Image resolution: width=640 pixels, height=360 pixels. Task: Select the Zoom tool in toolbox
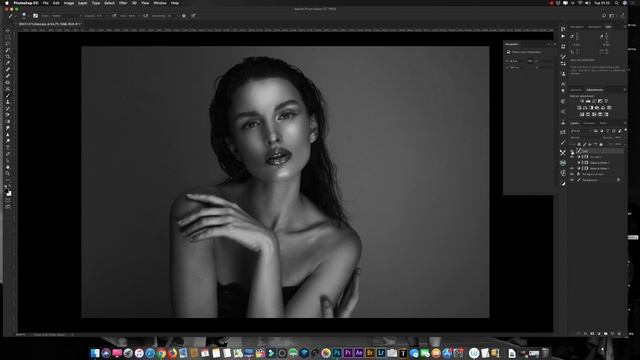point(8,173)
